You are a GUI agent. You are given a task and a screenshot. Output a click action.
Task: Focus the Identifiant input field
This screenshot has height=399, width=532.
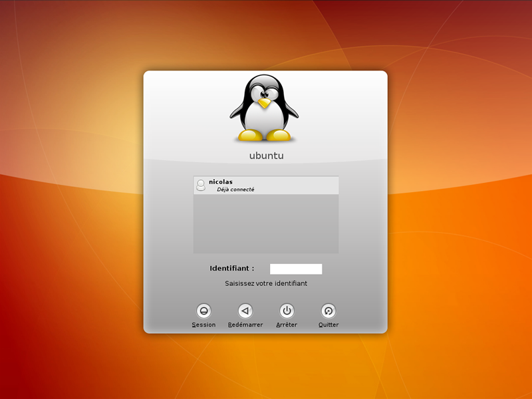click(x=296, y=269)
